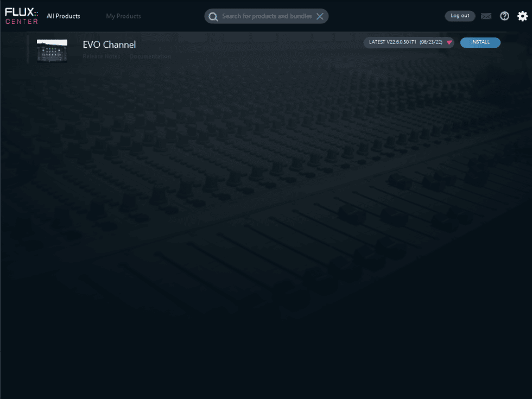Open the settings gear icon
This screenshot has width=532, height=399.
point(522,16)
